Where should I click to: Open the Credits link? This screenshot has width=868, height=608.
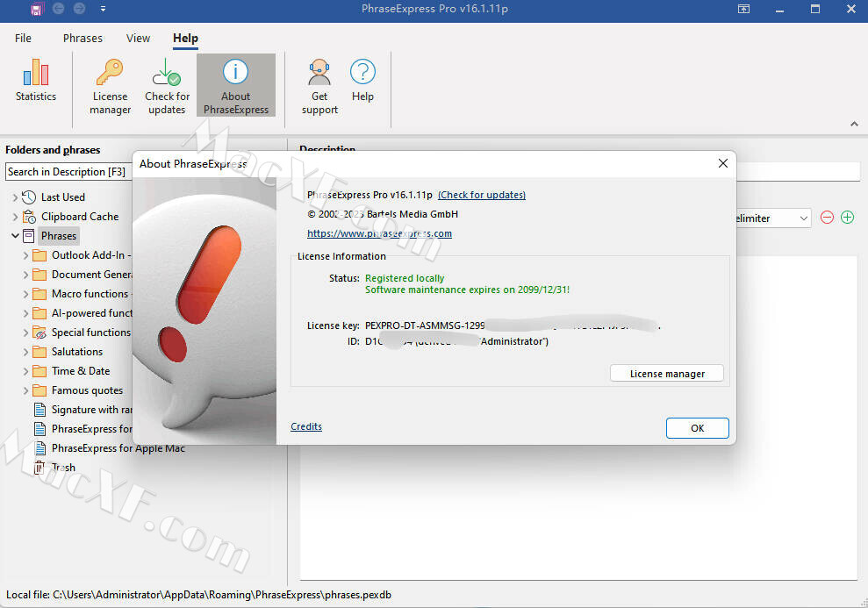pos(306,426)
